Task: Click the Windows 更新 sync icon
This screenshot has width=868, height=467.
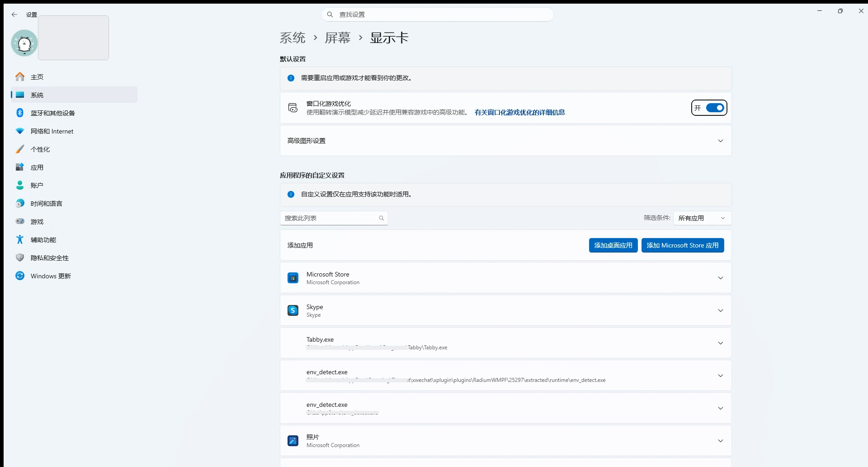Action: tap(20, 276)
